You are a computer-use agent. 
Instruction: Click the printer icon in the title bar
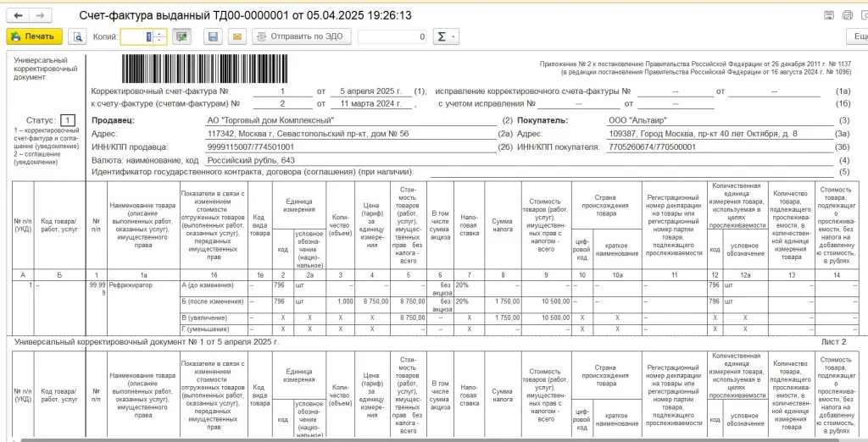pos(848,15)
